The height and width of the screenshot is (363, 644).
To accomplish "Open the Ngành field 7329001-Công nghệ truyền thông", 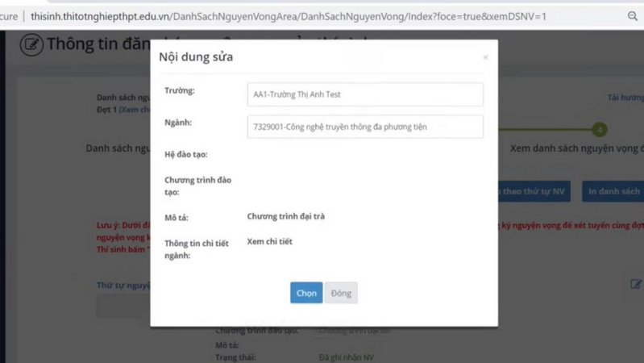I will [x=365, y=127].
